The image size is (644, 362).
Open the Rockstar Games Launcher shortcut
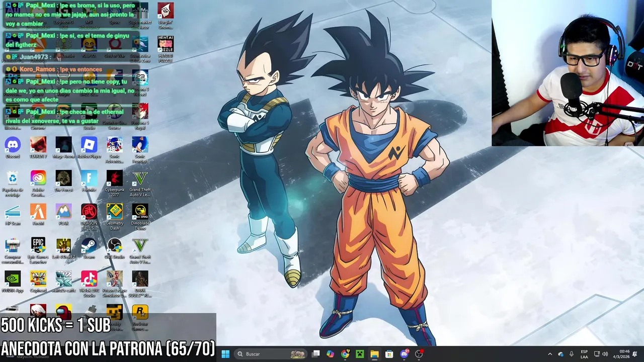[x=140, y=318]
